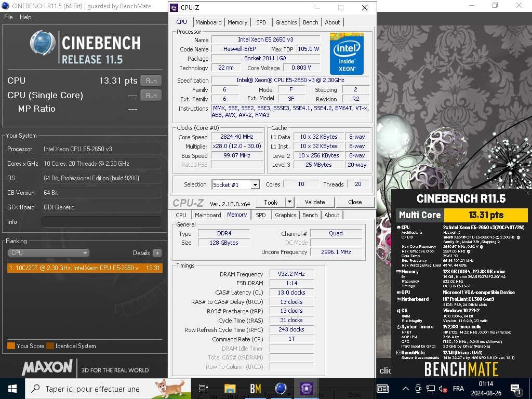Click the Cinebench title bar icon

point(5,6)
